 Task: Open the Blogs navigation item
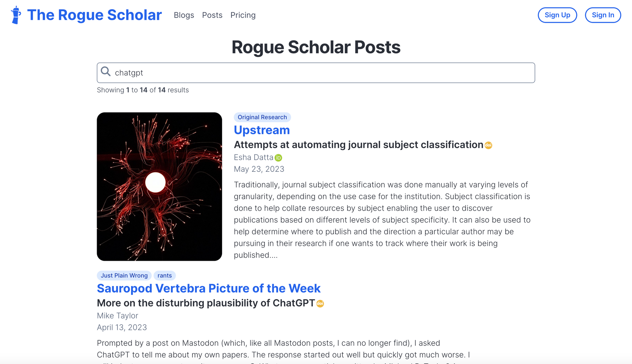pos(184,15)
